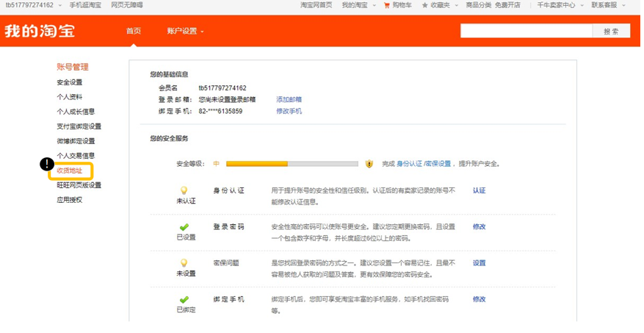Click the 密保设置 link in security tip

click(x=438, y=164)
